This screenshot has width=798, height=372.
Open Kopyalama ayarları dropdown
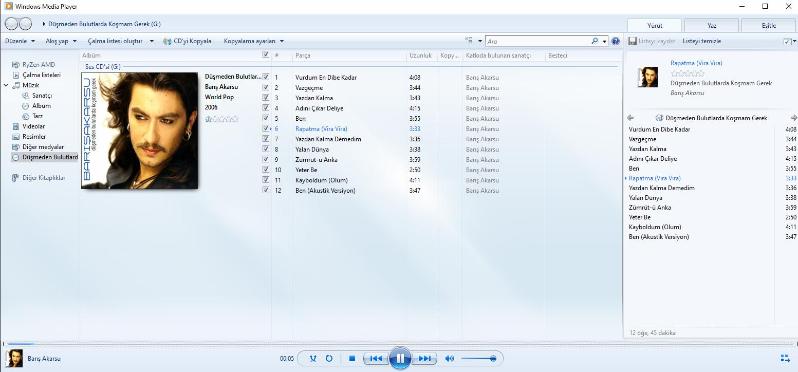pos(253,41)
